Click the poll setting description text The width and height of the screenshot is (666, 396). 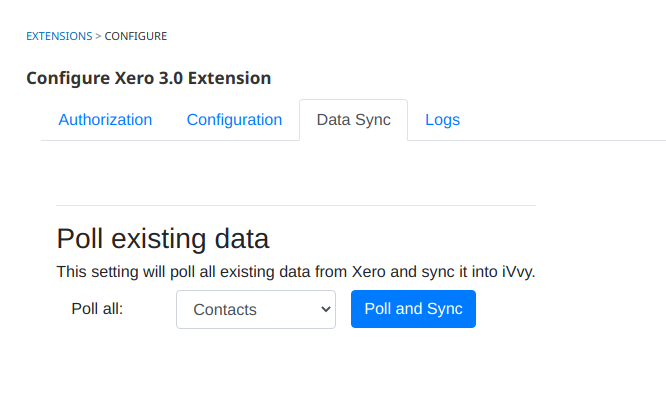296,272
